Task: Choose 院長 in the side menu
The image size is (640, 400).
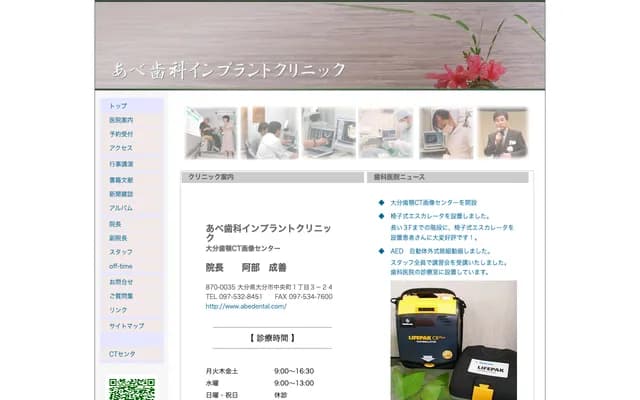Action: 115,224
